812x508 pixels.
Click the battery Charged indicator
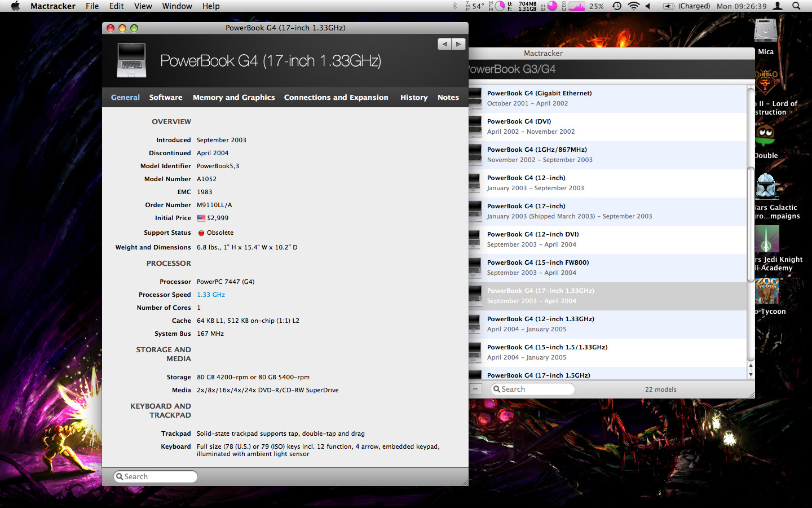(x=686, y=6)
